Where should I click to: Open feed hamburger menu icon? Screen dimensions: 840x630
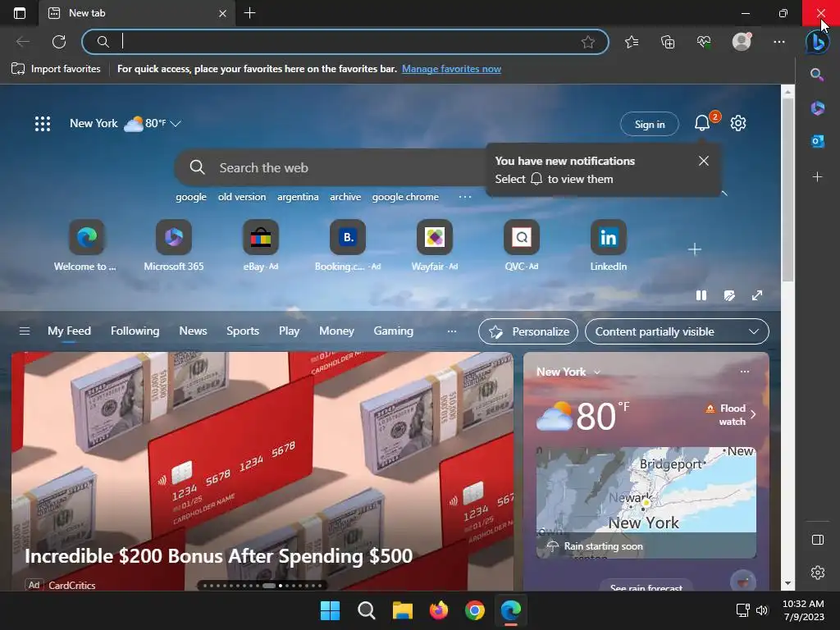tap(24, 331)
